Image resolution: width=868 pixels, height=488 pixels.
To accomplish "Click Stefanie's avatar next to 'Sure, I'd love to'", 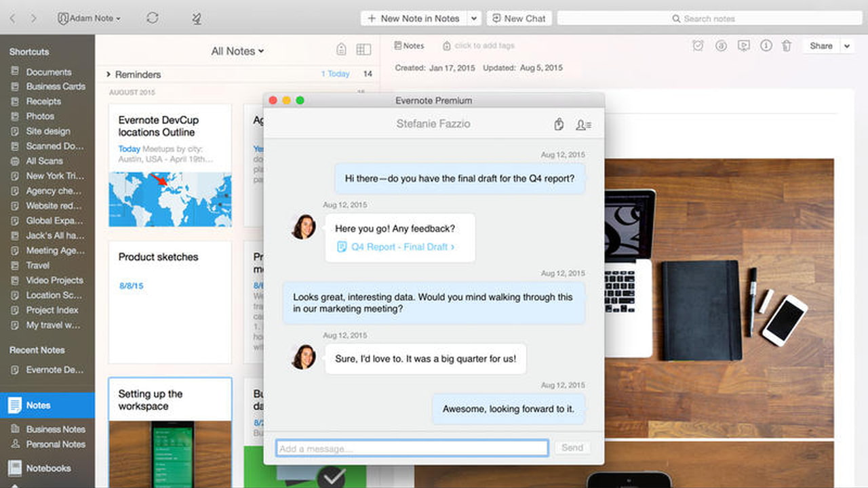I will click(x=304, y=357).
